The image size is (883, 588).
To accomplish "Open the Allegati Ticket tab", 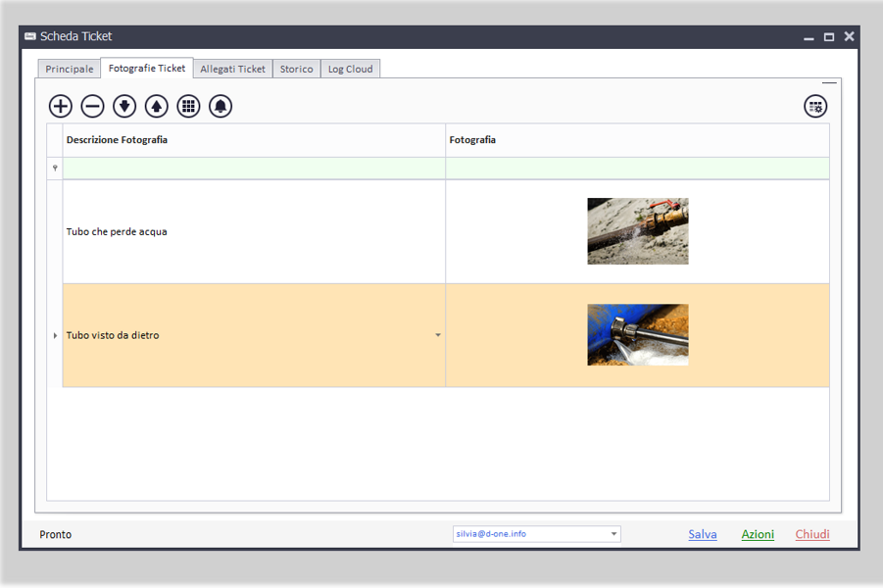I will click(232, 70).
